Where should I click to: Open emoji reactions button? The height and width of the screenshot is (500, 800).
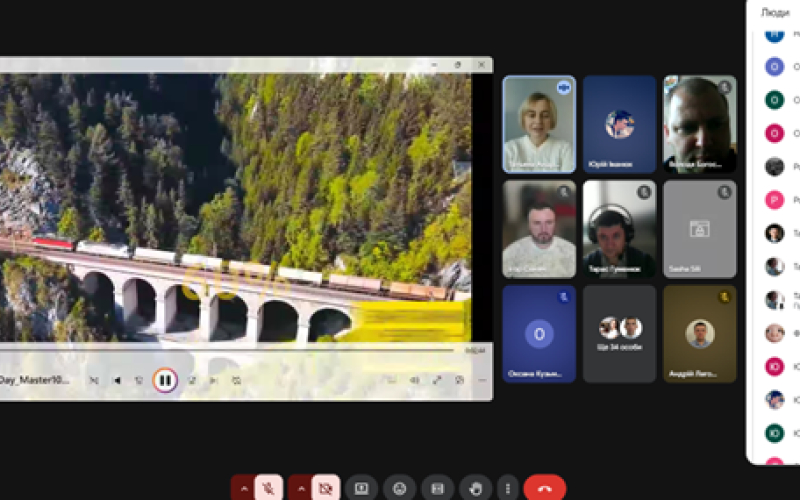(x=399, y=488)
